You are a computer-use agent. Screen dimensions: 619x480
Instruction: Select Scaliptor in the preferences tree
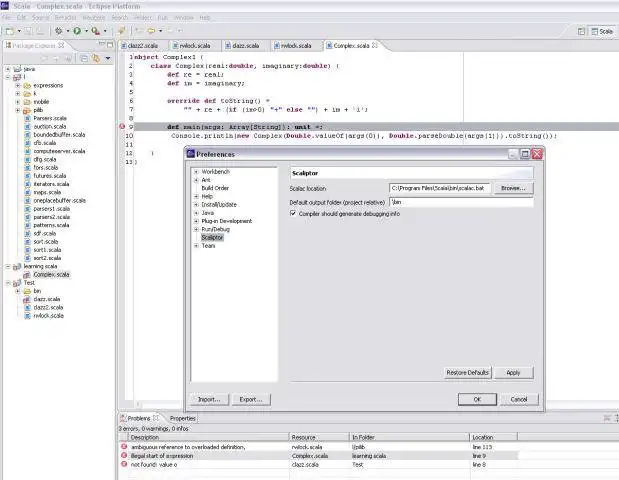click(x=212, y=238)
